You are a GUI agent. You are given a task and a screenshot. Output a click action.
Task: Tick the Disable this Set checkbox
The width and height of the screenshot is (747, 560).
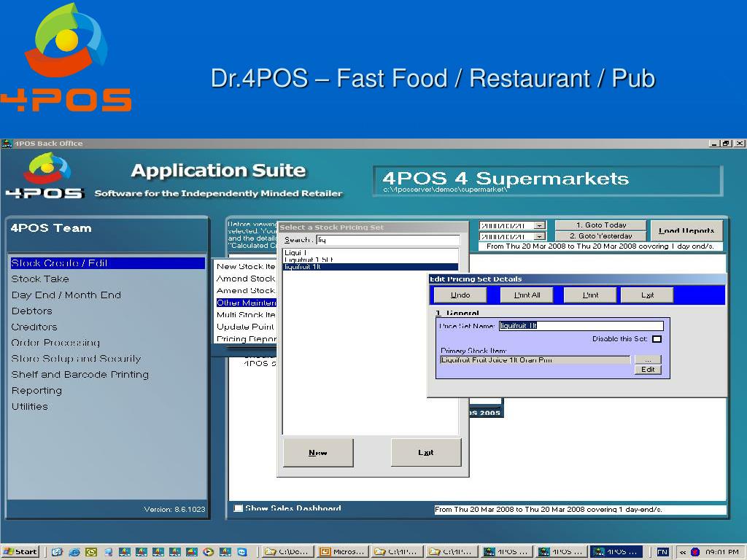[x=657, y=339]
